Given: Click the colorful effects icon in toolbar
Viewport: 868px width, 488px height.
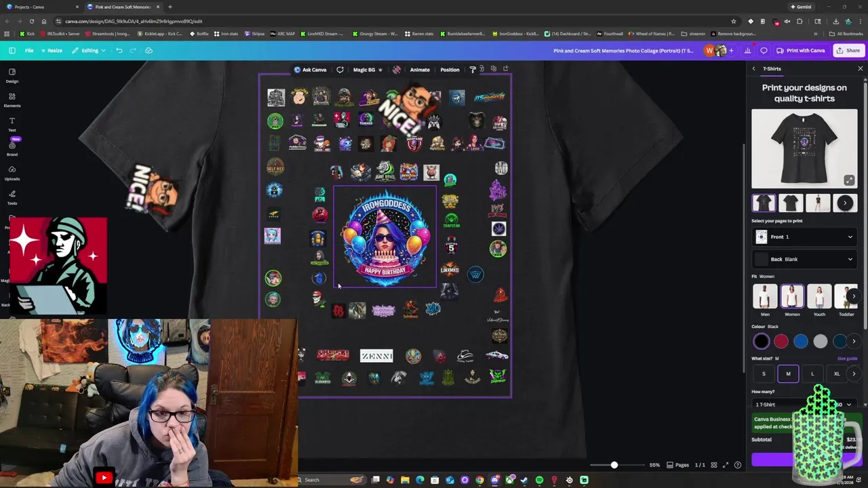Looking at the screenshot, I should 397,69.
